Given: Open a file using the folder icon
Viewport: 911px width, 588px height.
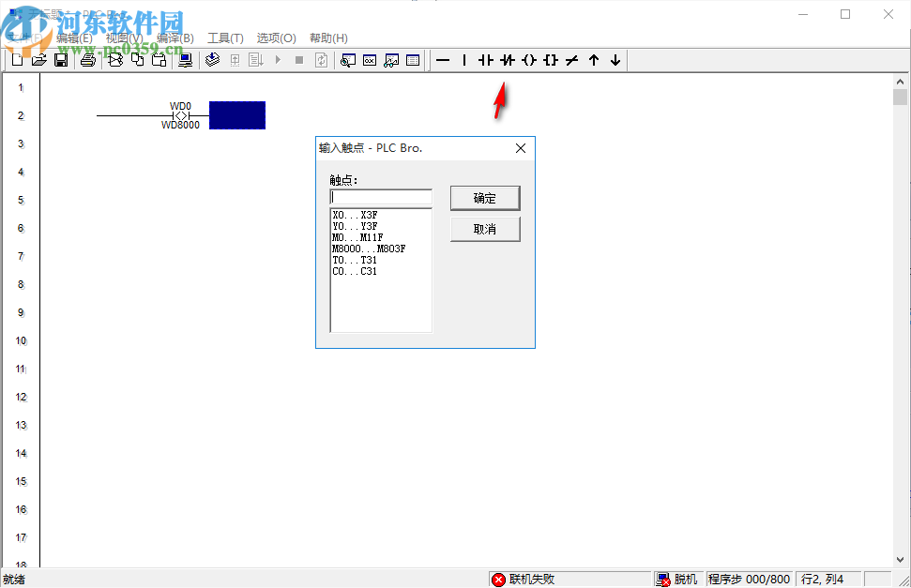Looking at the screenshot, I should click(x=38, y=60).
